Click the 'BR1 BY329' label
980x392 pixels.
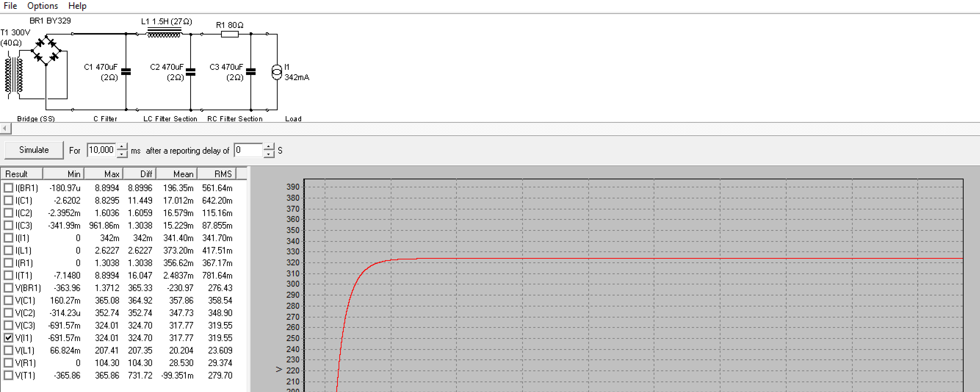(50, 21)
